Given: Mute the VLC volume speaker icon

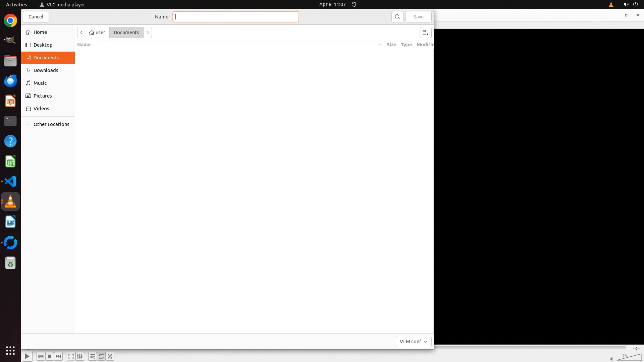Looking at the screenshot, I should coord(612,359).
